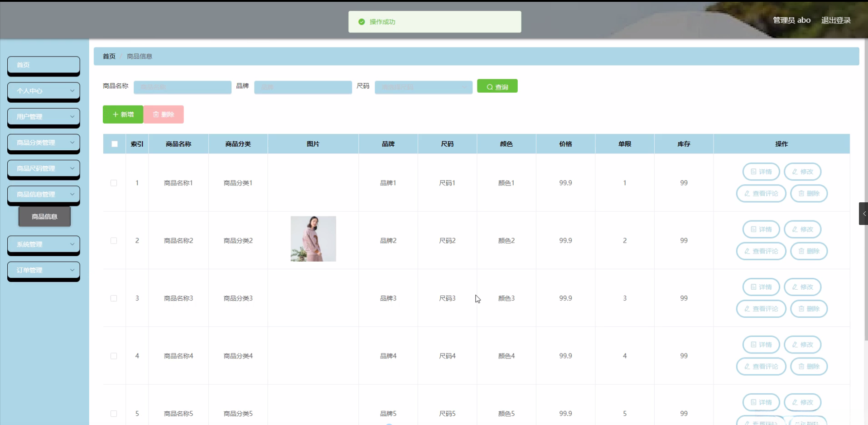Image resolution: width=868 pixels, height=425 pixels.
Task: Open the product image thumbnail in row 2
Action: click(x=313, y=239)
